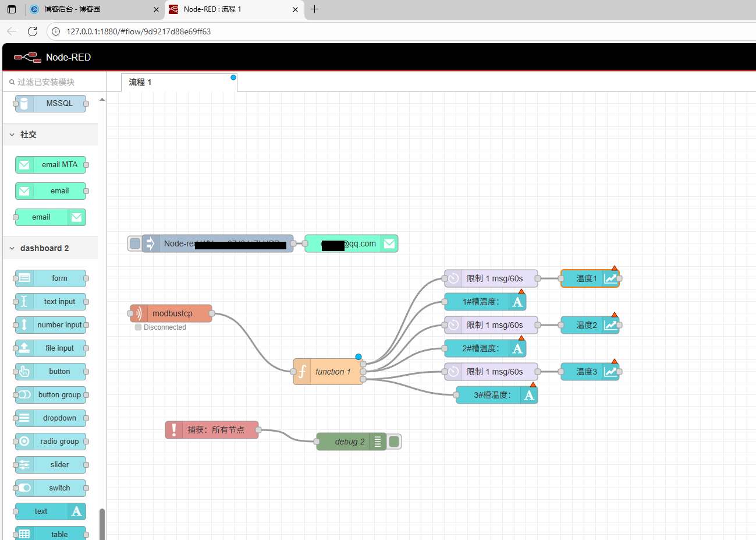Click the MSSQL node database icon
This screenshot has width=756, height=540.
pyautogui.click(x=24, y=104)
